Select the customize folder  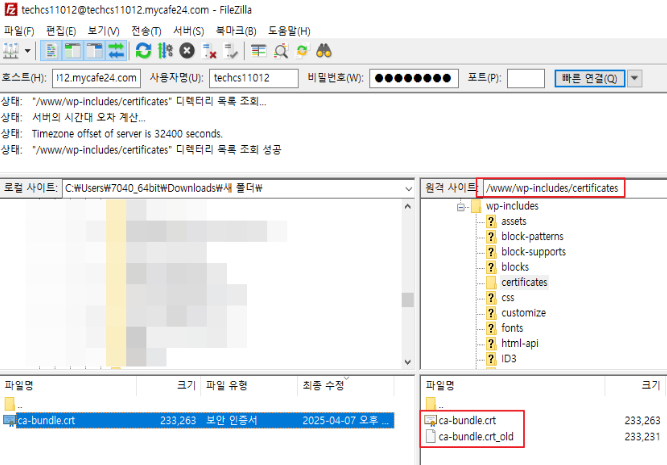click(523, 313)
